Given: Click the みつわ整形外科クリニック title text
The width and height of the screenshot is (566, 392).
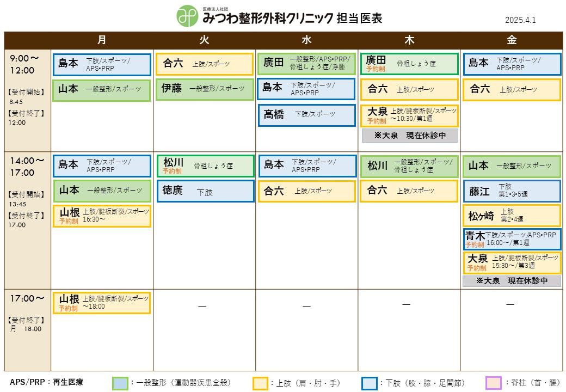Looking at the screenshot, I should pos(267,19).
